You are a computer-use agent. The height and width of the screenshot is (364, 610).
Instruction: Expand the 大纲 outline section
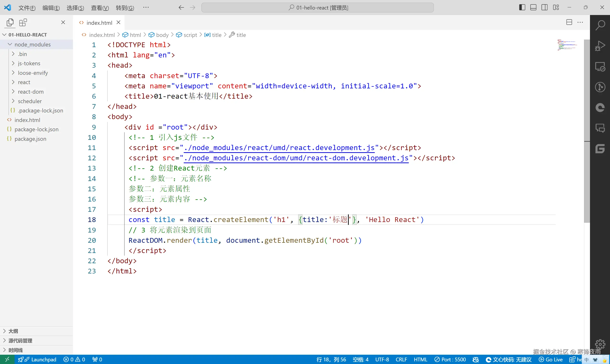coord(13,331)
